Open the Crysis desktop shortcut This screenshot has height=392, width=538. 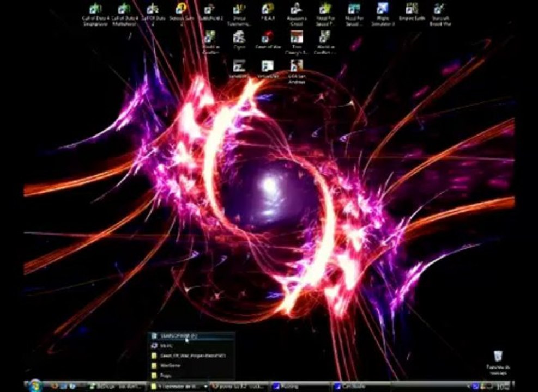239,41
